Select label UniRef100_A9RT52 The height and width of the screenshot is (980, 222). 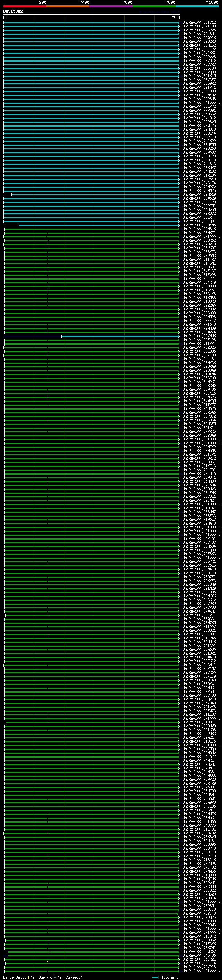click(x=199, y=206)
